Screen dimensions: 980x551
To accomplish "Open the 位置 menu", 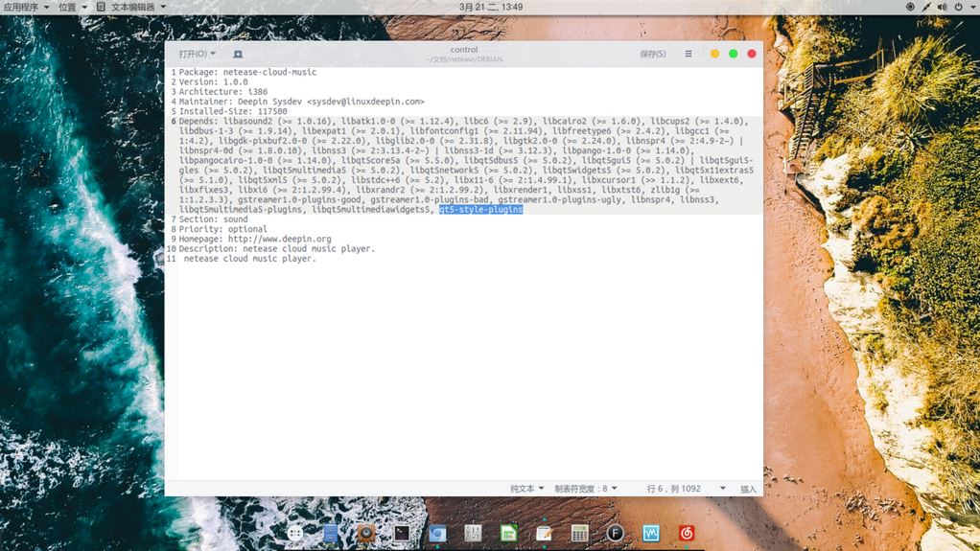I will click(x=73, y=7).
